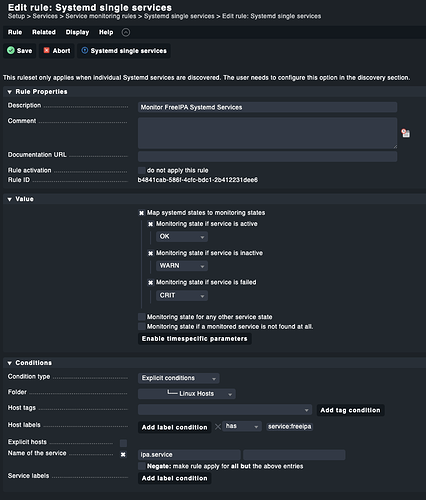The height and width of the screenshot is (500, 426).
Task: Click Enable timespecific parameters button
Action: [x=195, y=339]
